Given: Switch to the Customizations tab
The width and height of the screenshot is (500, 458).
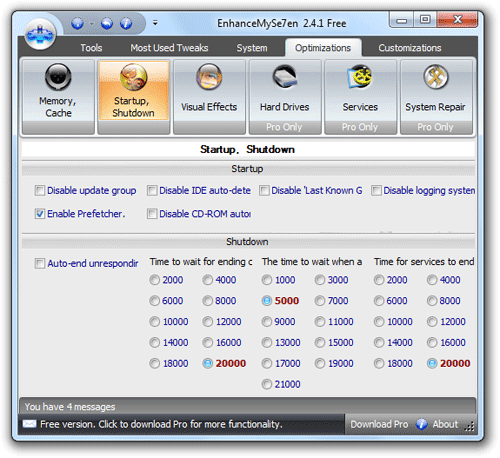Looking at the screenshot, I should point(410,48).
